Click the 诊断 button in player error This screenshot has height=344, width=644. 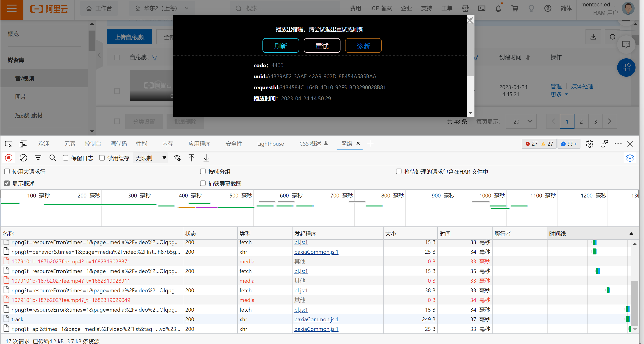(363, 45)
